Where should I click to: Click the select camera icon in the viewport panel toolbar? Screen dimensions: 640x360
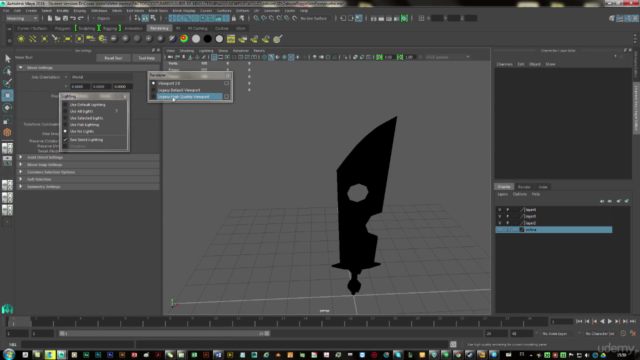pyautogui.click(x=170, y=57)
